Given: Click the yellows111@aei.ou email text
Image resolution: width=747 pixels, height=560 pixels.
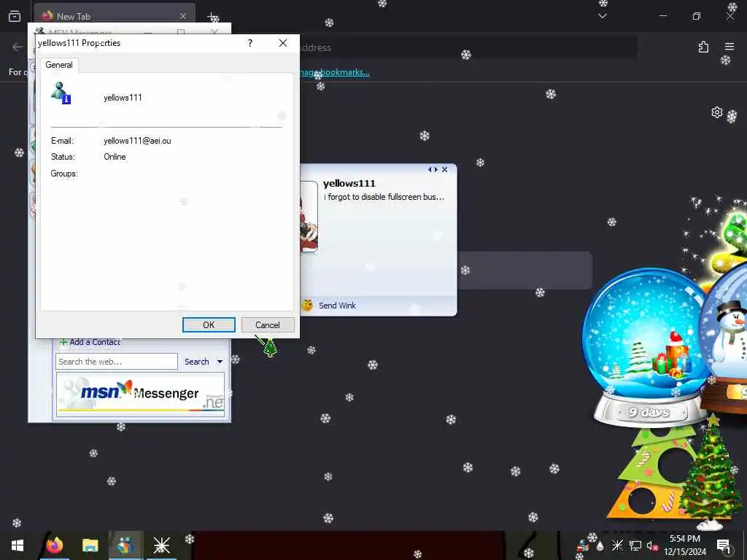Looking at the screenshot, I should coord(137,141).
